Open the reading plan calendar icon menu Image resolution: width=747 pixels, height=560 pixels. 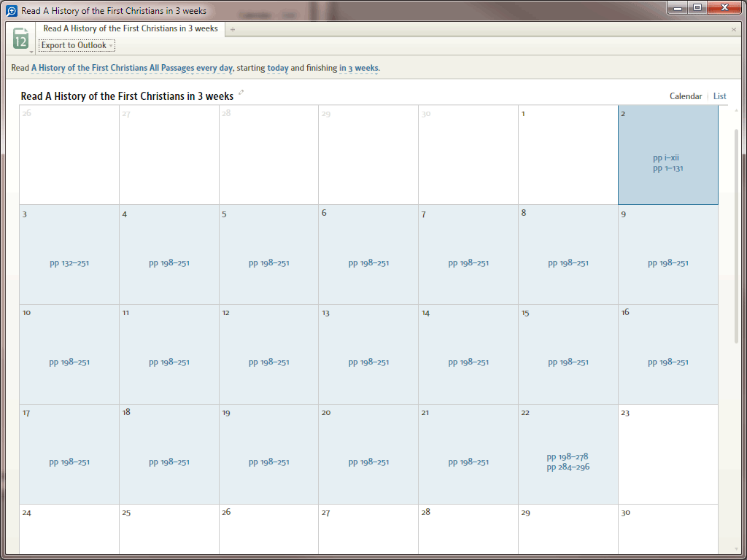click(21, 39)
